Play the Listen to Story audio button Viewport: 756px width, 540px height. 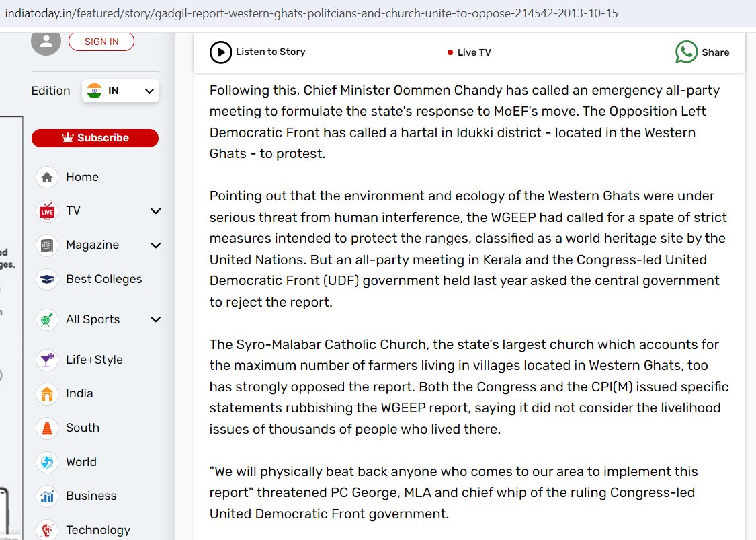pos(221,52)
